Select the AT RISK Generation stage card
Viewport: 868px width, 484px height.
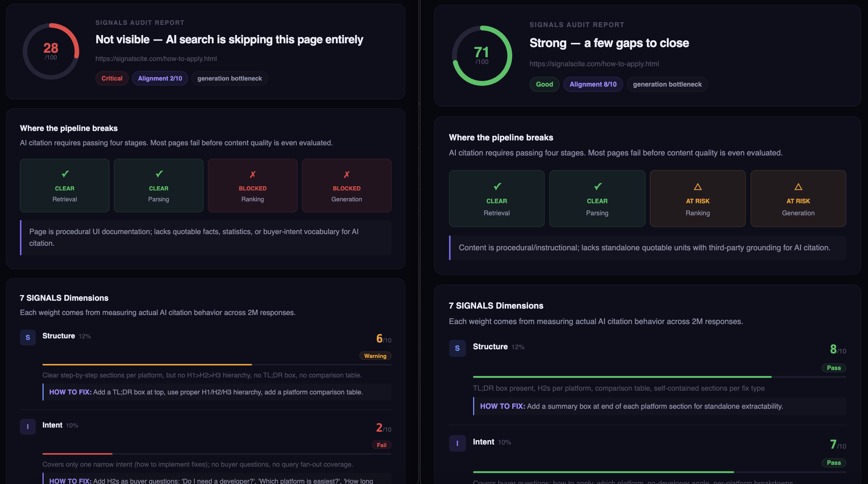(x=798, y=198)
